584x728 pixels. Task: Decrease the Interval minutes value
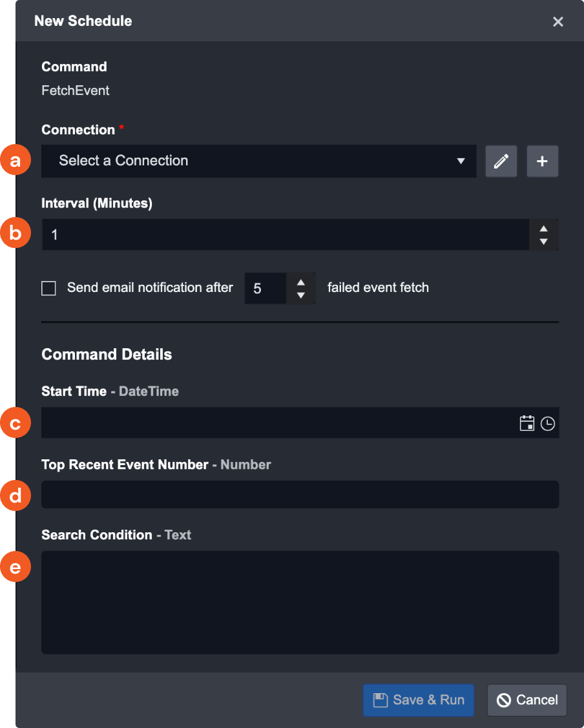tap(544, 242)
